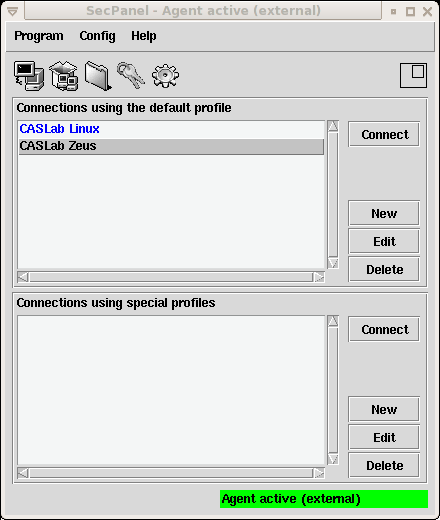Open the Program menu

coord(39,36)
